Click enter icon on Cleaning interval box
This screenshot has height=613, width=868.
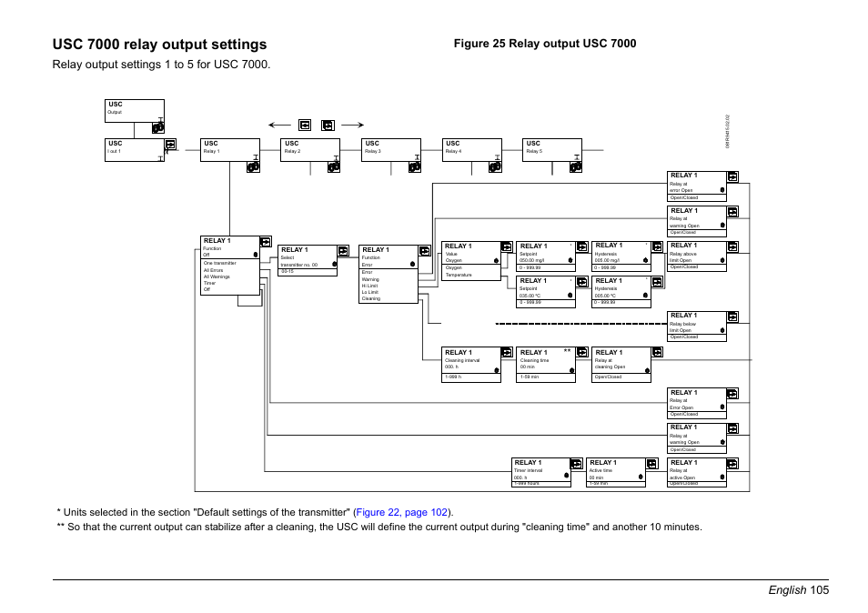[x=507, y=352]
